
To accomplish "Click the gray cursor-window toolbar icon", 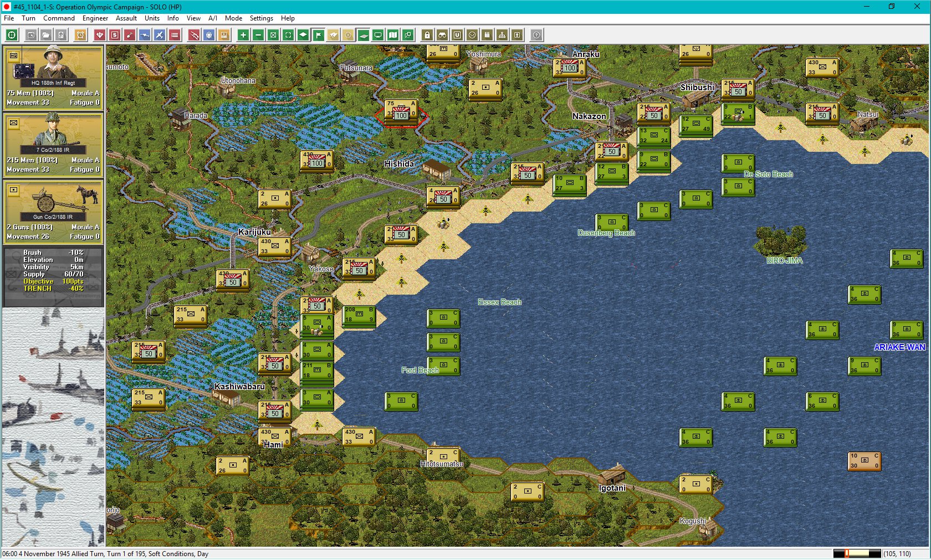I will 32,35.
